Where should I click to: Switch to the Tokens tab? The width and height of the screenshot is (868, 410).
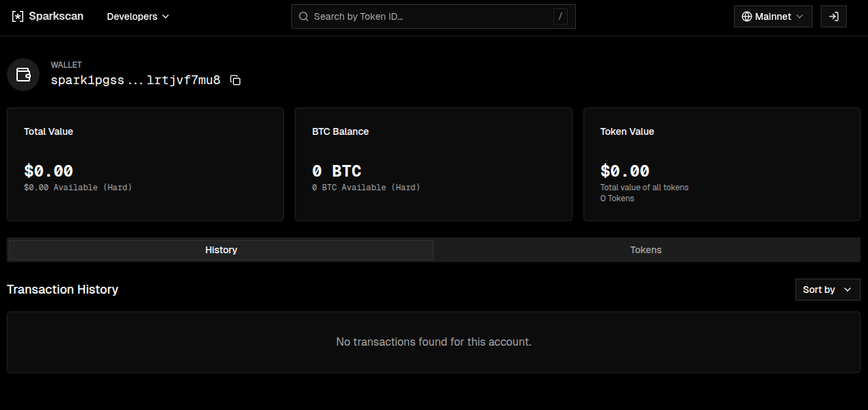pos(646,250)
